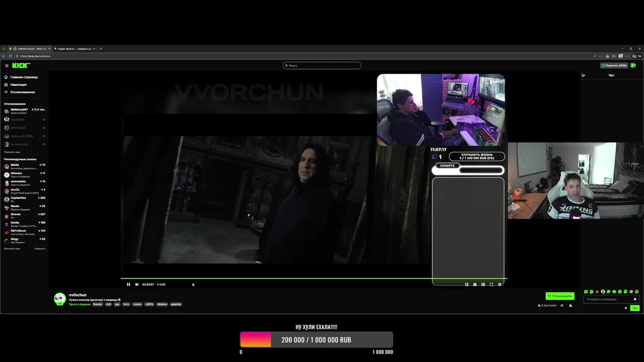
Task: Reload the browser page
Action: click(10, 56)
